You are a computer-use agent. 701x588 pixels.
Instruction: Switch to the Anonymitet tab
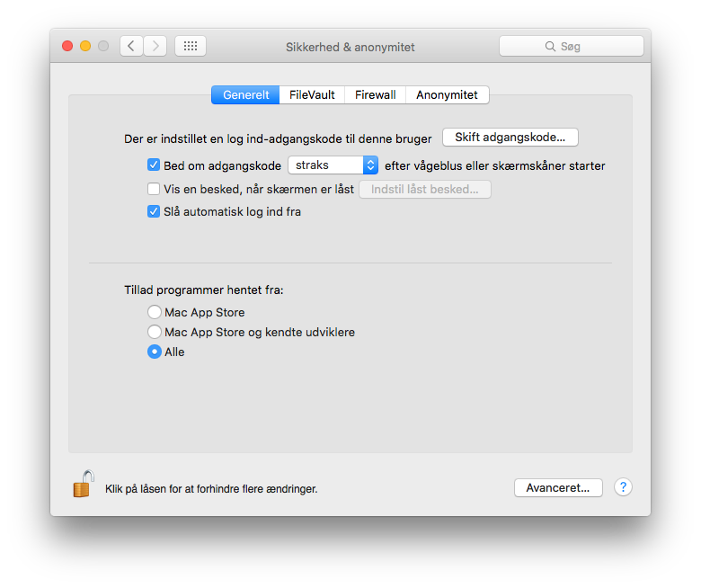pos(447,94)
